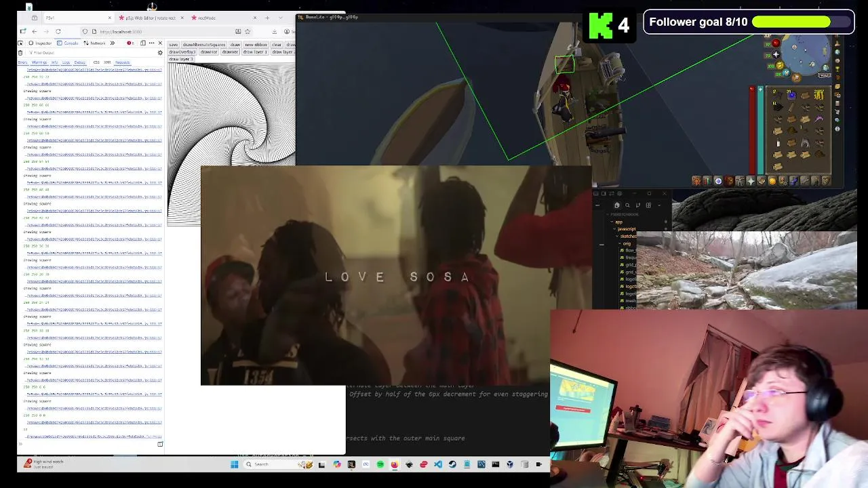Image resolution: width=868 pixels, height=488 pixels.
Task: Expand the more DevTools tools chevron
Action: pyautogui.click(x=113, y=43)
